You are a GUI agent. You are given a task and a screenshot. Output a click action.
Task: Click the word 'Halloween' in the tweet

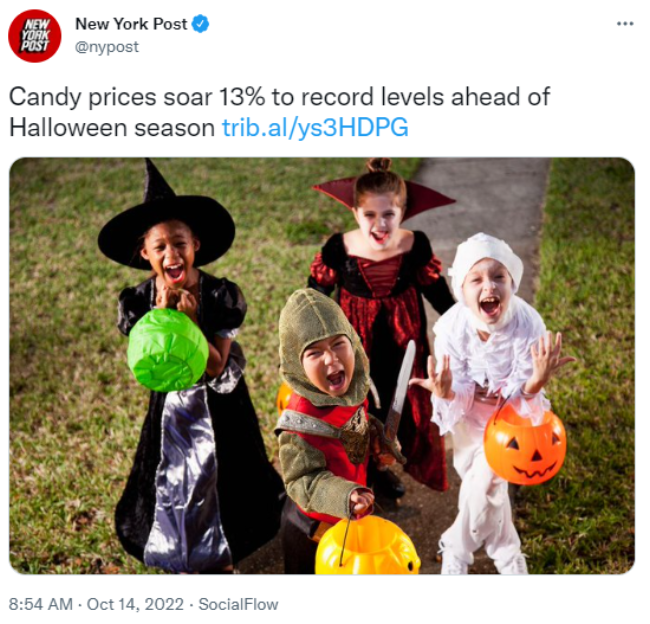[68, 128]
